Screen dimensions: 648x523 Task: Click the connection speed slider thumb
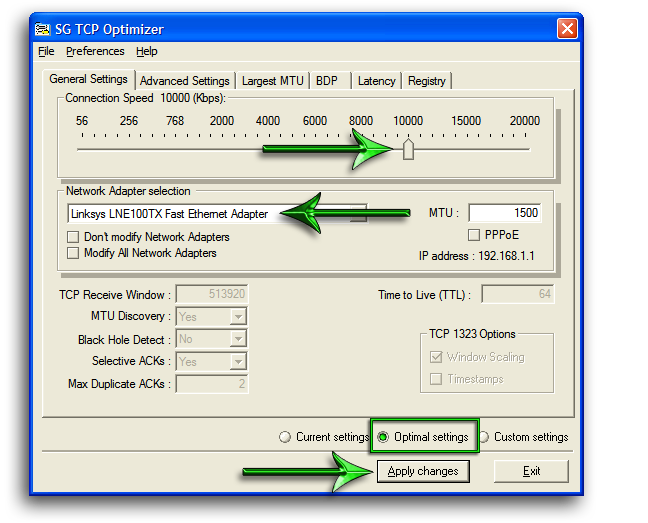(x=408, y=149)
